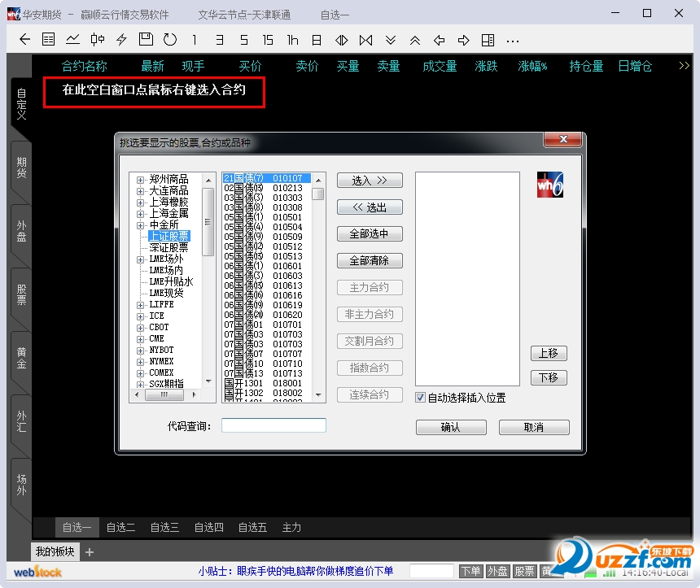Screen dimensions: 700x588
Task: Go back using the left arrow icon
Action: pyautogui.click(x=24, y=40)
